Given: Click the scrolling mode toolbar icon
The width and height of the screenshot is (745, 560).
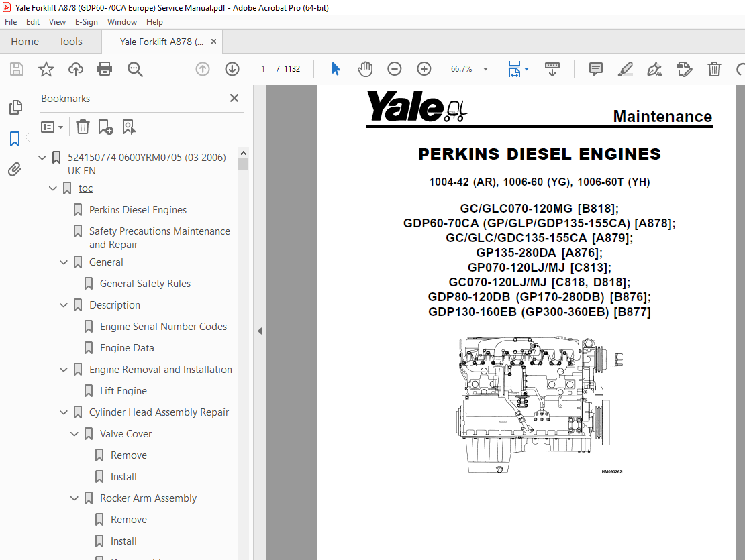Looking at the screenshot, I should point(552,69).
